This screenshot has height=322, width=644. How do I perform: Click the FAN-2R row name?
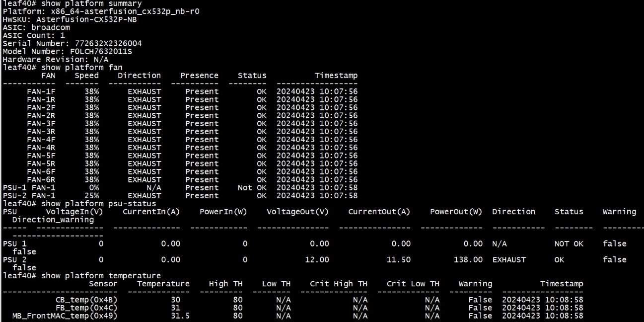(x=41, y=115)
